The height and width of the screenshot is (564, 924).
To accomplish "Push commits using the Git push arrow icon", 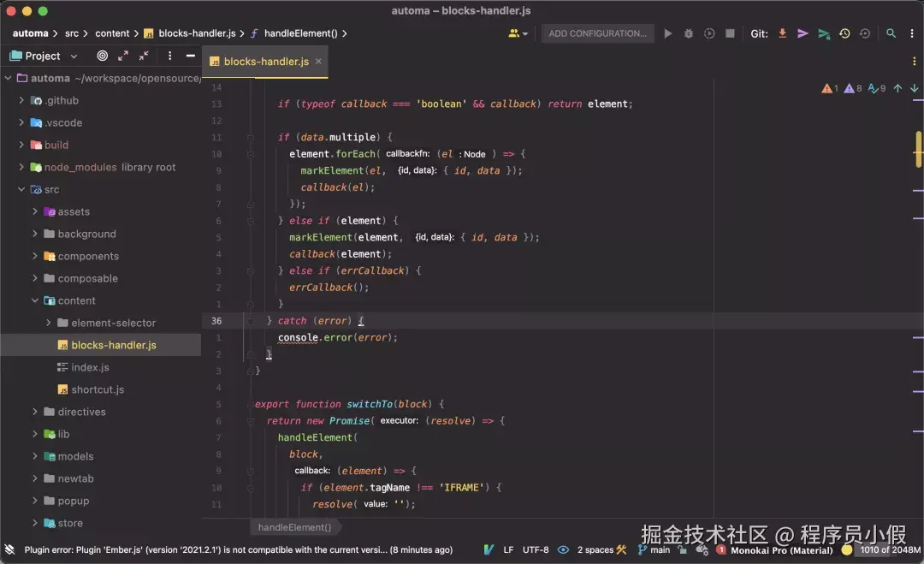I will [x=803, y=33].
